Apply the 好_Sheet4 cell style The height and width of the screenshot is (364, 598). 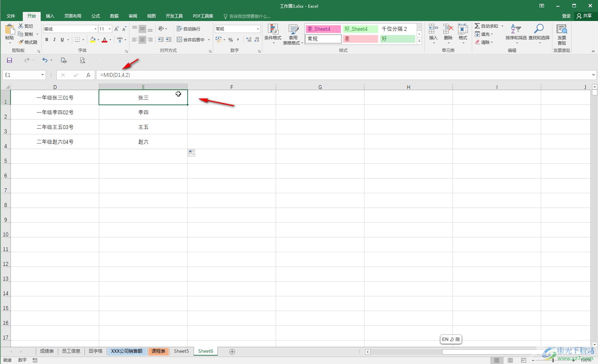[360, 29]
